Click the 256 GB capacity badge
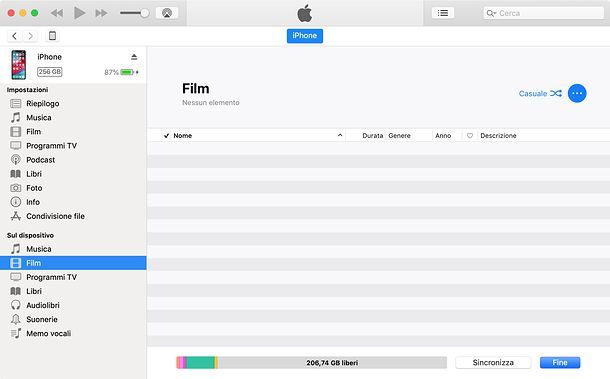Image resolution: width=610 pixels, height=379 pixels. click(50, 72)
